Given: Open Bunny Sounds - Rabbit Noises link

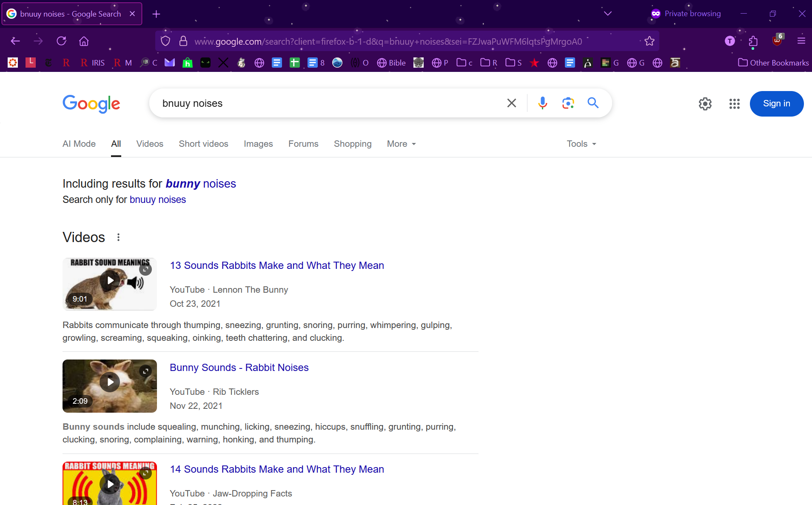Looking at the screenshot, I should pyautogui.click(x=239, y=368).
